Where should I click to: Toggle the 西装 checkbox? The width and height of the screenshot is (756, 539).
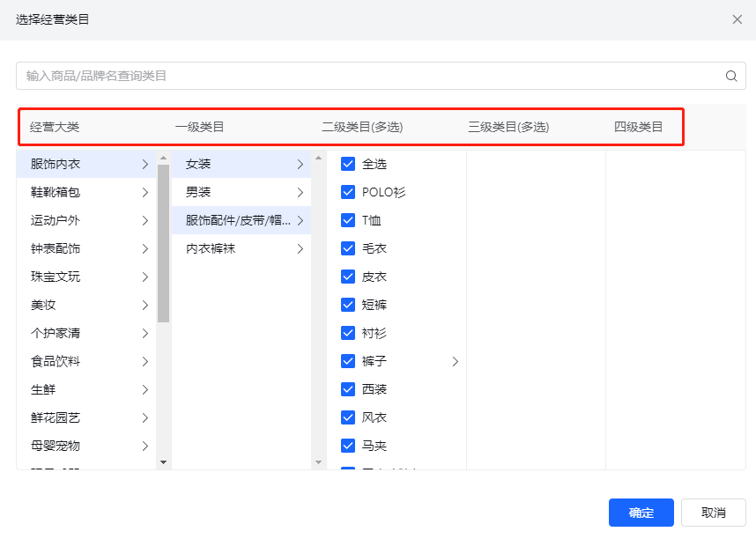tap(348, 389)
